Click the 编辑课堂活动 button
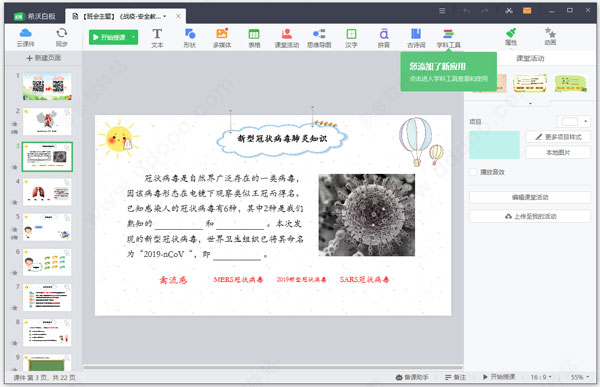 pos(530,197)
